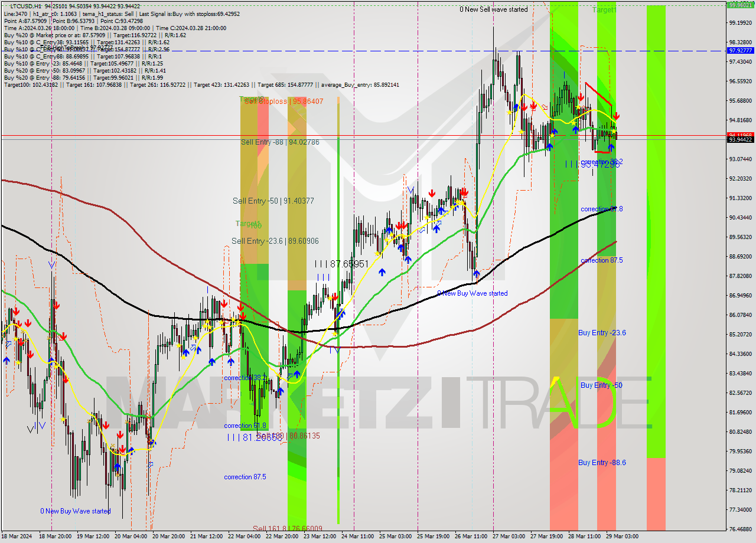The height and width of the screenshot is (543, 756).
Task: Click 85.20720 on the price axis
Action: [741, 334]
